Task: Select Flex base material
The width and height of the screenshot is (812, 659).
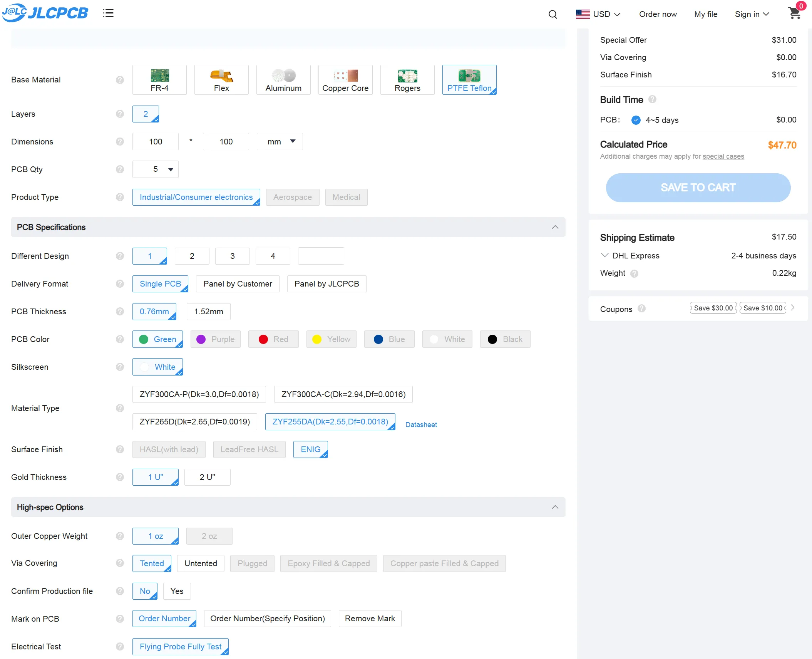Action: click(222, 80)
